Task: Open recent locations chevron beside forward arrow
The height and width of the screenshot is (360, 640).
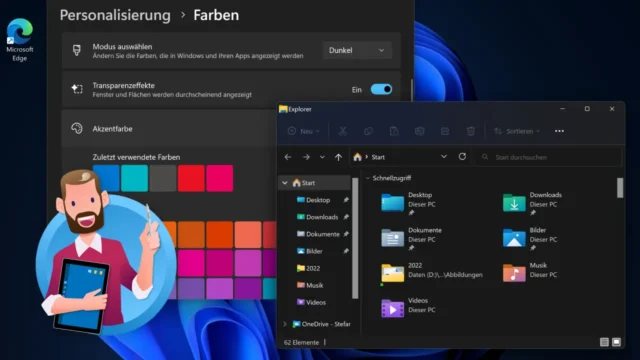Action: pos(322,157)
